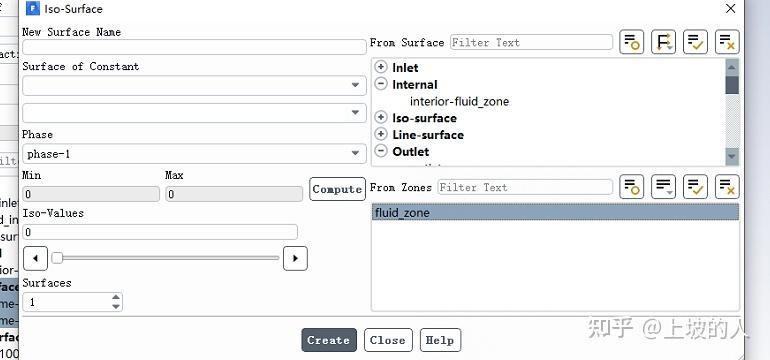Screen dimensions: 770x360
Task: Click the iso-value slider right arrow
Action: coord(295,258)
